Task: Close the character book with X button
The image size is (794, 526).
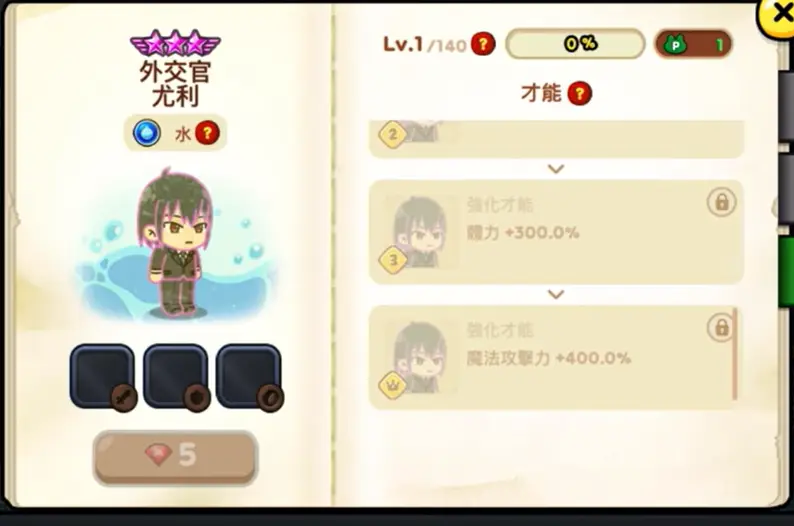Action: coord(780,15)
